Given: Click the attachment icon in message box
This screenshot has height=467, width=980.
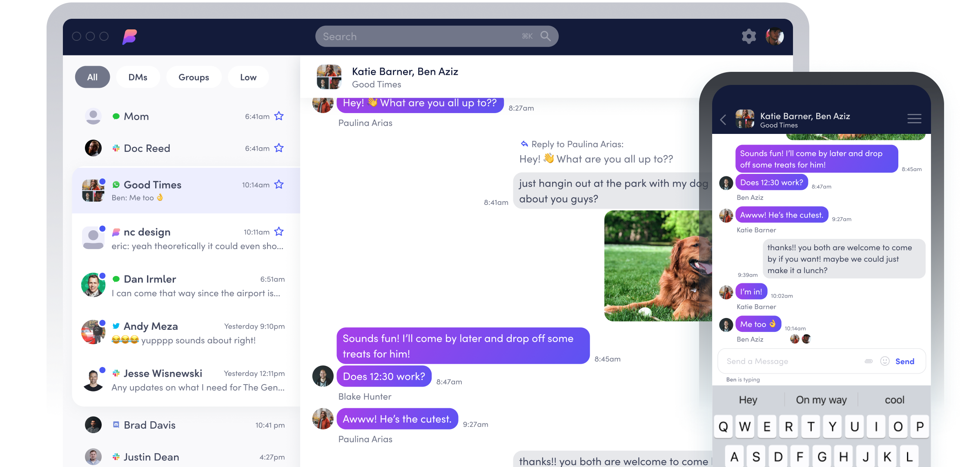Looking at the screenshot, I should pos(869,361).
